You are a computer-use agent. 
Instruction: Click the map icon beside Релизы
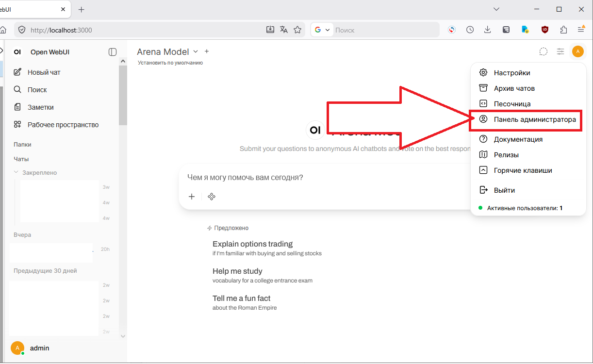click(483, 155)
